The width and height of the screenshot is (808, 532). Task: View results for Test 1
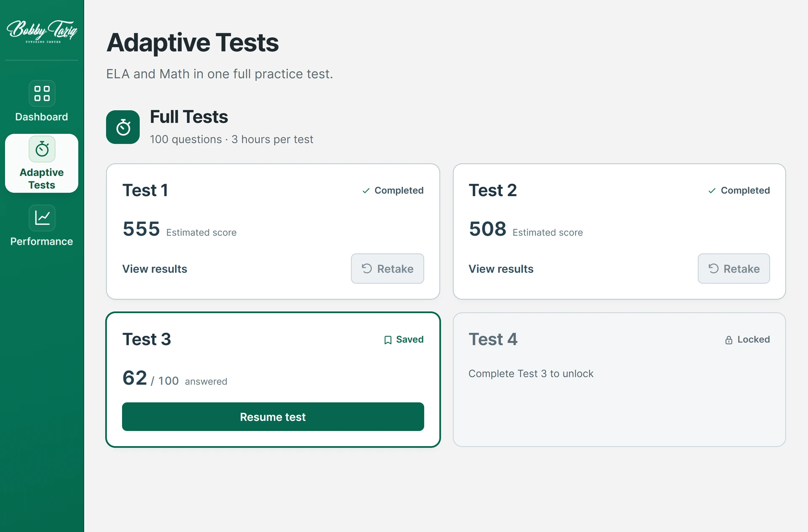tap(155, 269)
